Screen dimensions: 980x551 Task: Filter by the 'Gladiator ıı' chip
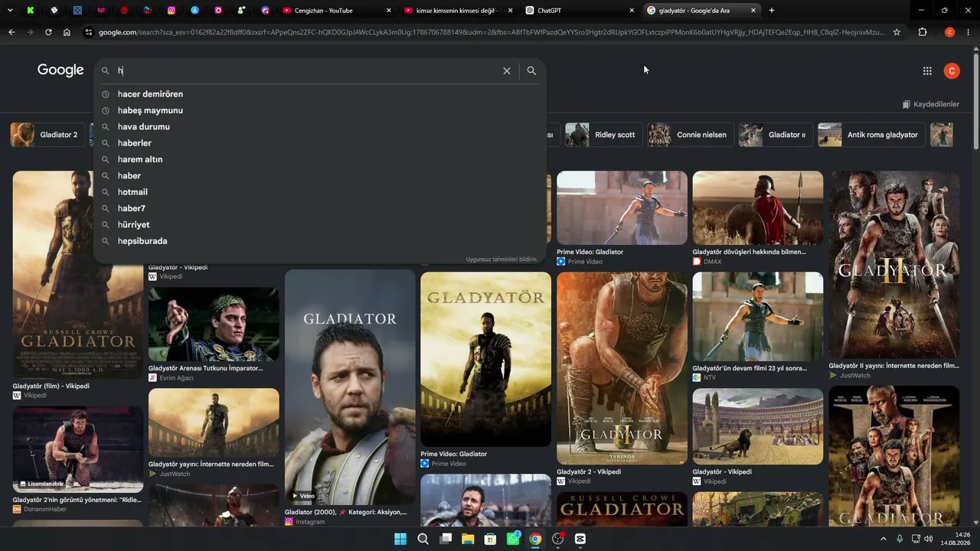coord(776,135)
